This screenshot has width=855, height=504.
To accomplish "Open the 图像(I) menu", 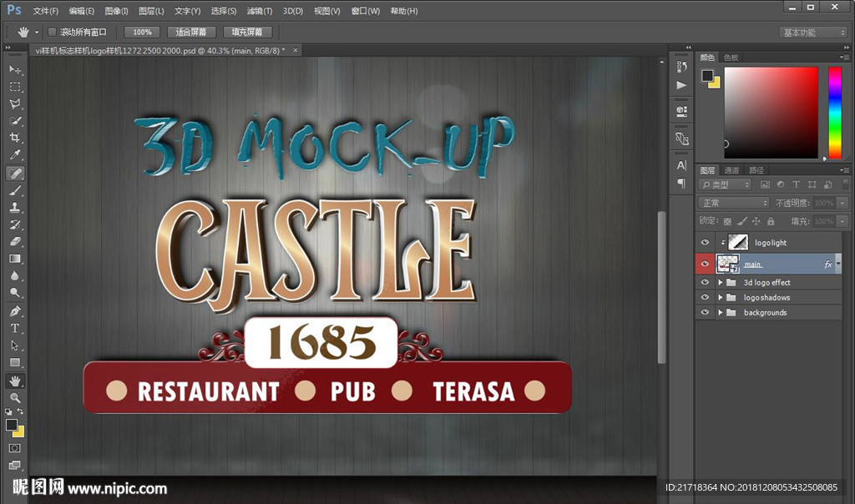I will click(x=116, y=11).
